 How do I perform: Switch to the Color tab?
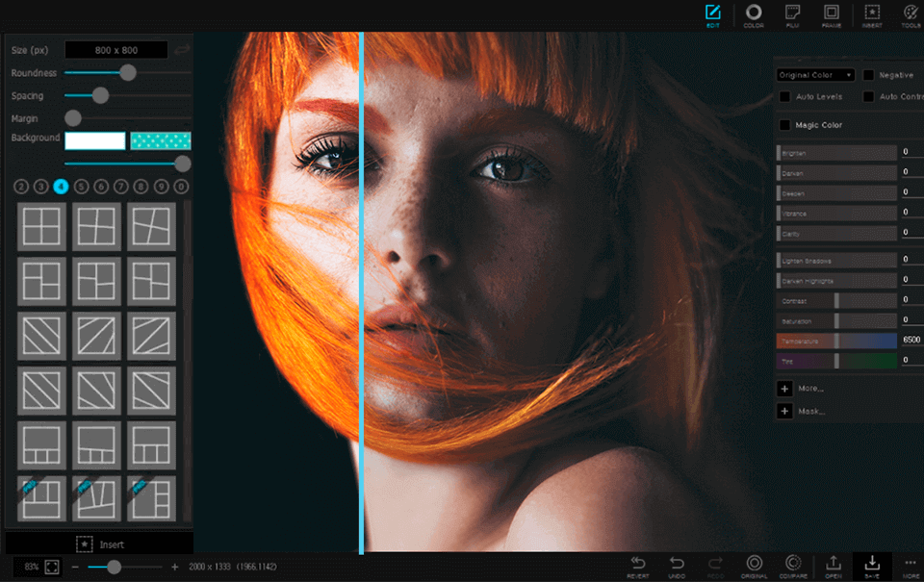tap(753, 15)
